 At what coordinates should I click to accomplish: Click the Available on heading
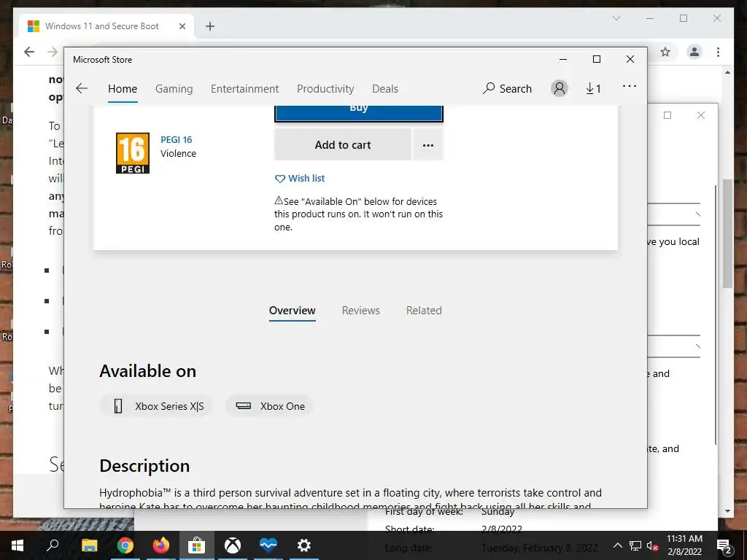[147, 371]
